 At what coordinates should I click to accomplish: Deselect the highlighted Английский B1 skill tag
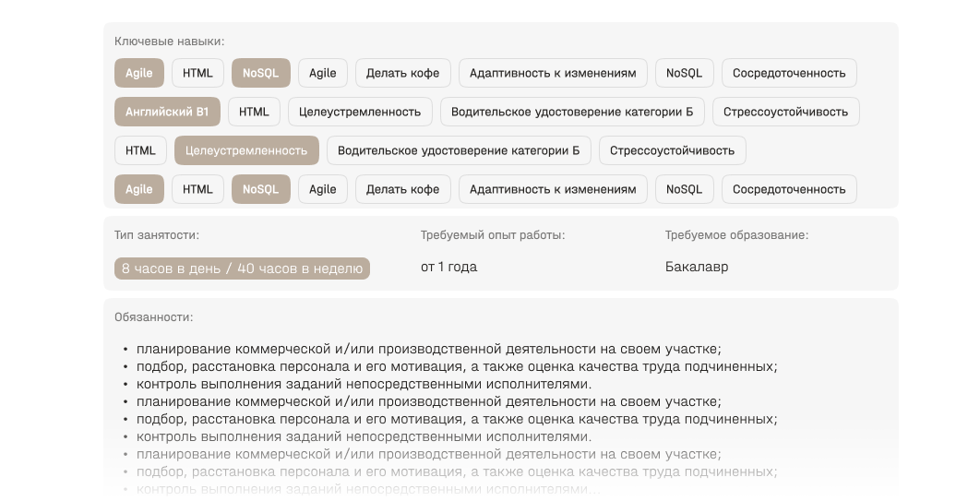167,112
